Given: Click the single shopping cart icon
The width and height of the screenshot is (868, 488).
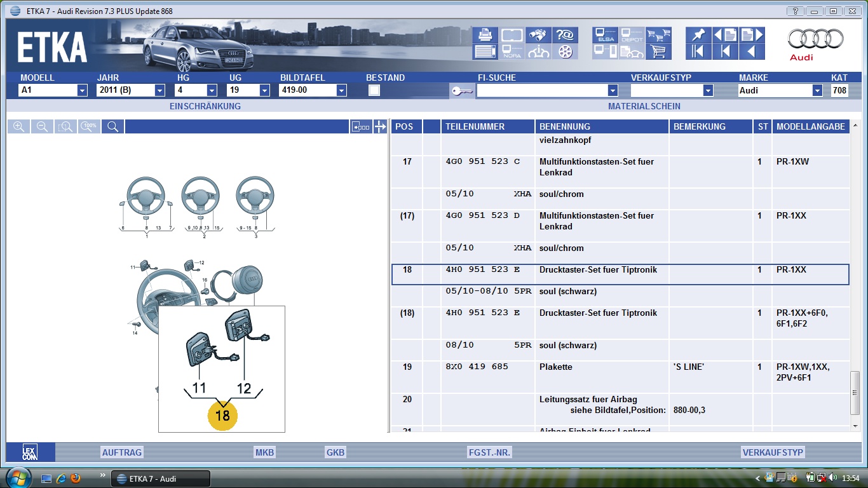Looking at the screenshot, I should [x=659, y=51].
